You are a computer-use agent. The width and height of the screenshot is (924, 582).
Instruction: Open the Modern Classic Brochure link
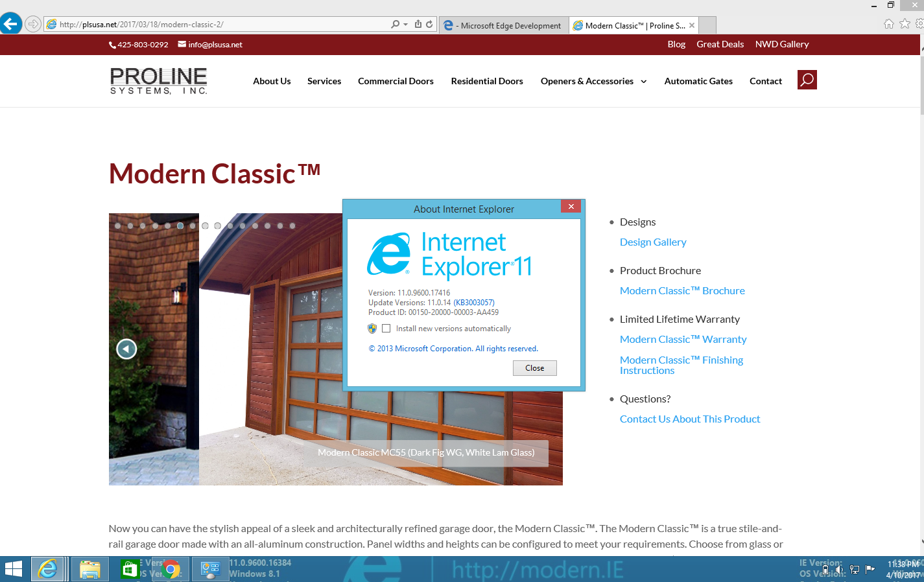pyautogui.click(x=682, y=290)
